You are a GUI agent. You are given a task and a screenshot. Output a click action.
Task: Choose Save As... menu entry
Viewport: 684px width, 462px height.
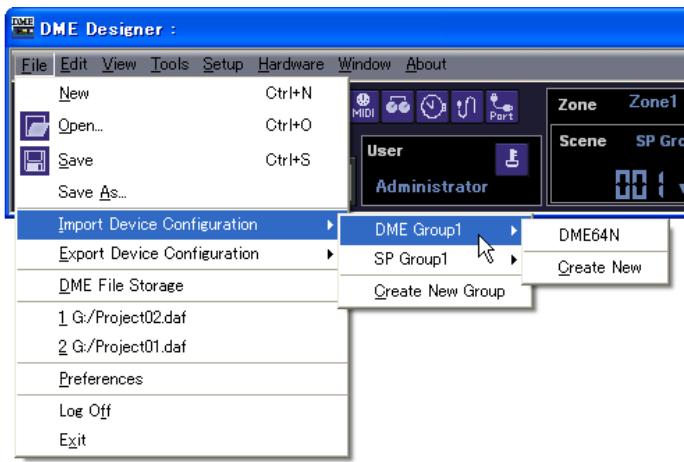click(182, 192)
